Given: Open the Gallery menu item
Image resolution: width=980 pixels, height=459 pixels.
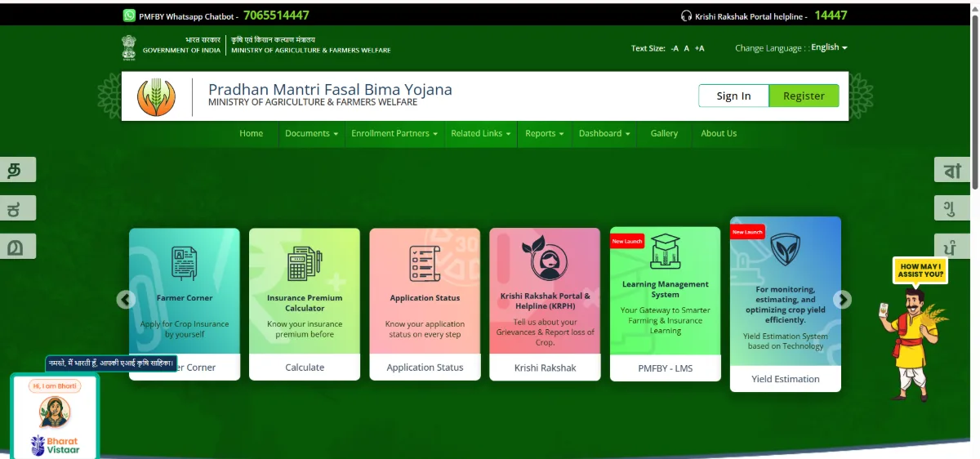Looking at the screenshot, I should (x=664, y=133).
